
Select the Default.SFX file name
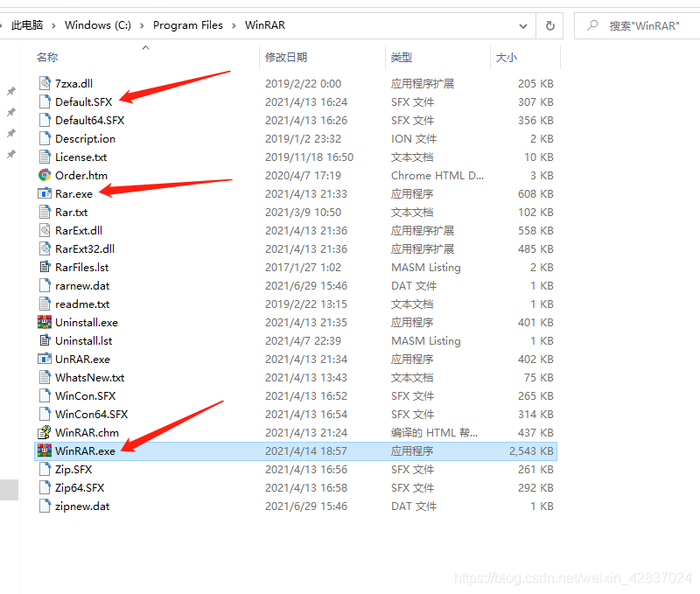(x=83, y=101)
